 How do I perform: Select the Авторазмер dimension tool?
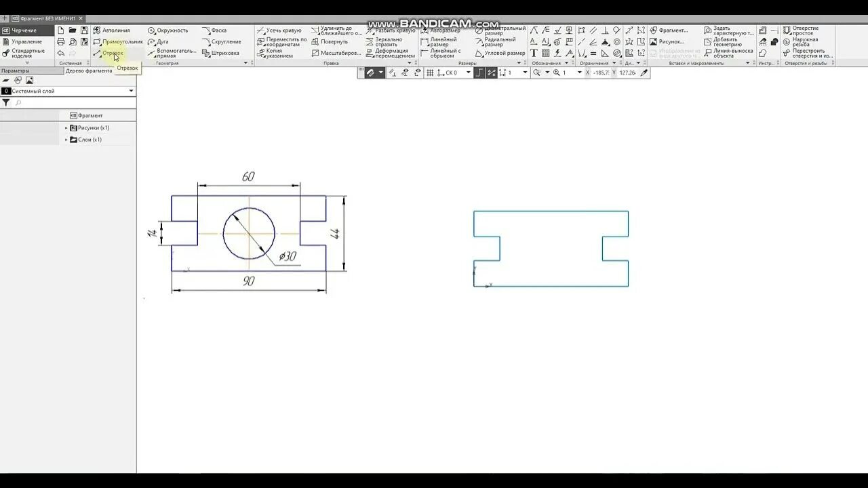[x=441, y=30]
